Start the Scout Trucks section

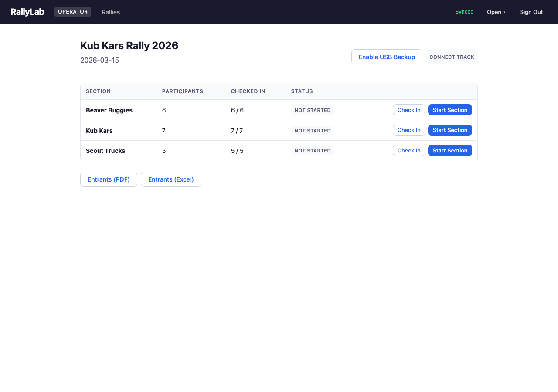(450, 151)
